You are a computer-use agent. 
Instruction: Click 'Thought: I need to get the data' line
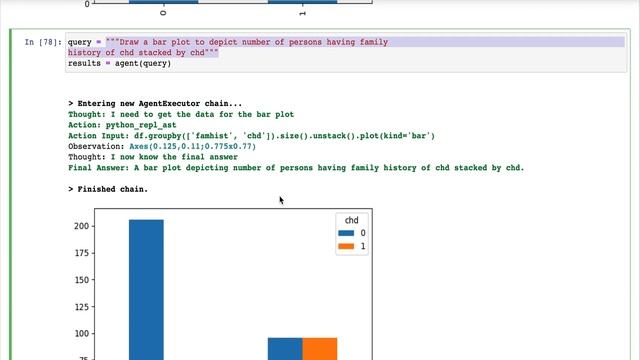(x=181, y=114)
